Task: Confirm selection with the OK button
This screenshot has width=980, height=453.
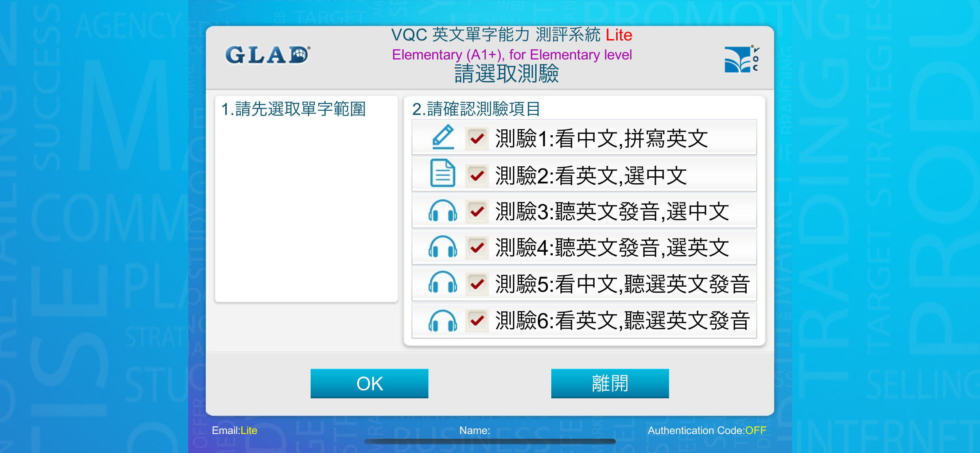Action: (x=369, y=383)
